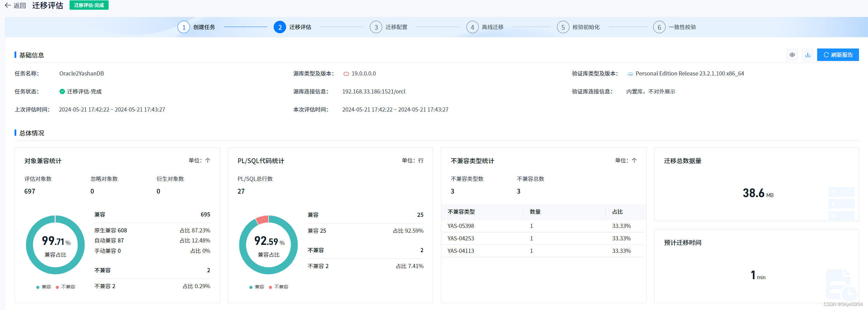This screenshot has height=310, width=868.
Task: Click the green task status check icon
Action: point(62,91)
